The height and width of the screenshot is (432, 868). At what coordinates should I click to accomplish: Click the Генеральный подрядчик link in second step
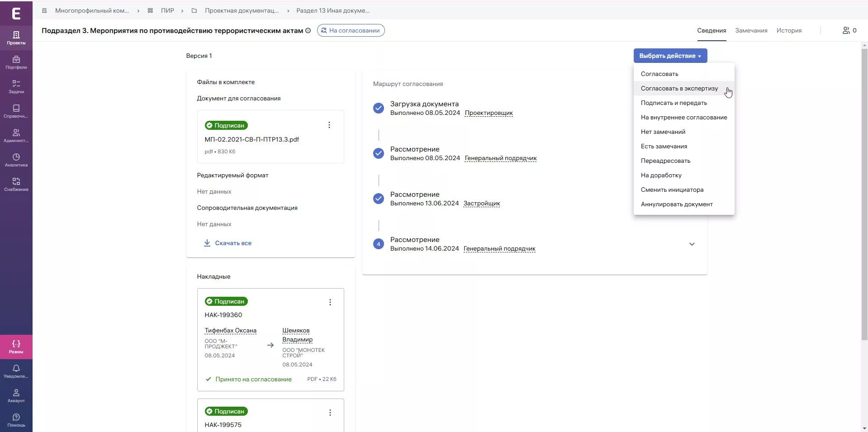pyautogui.click(x=500, y=158)
